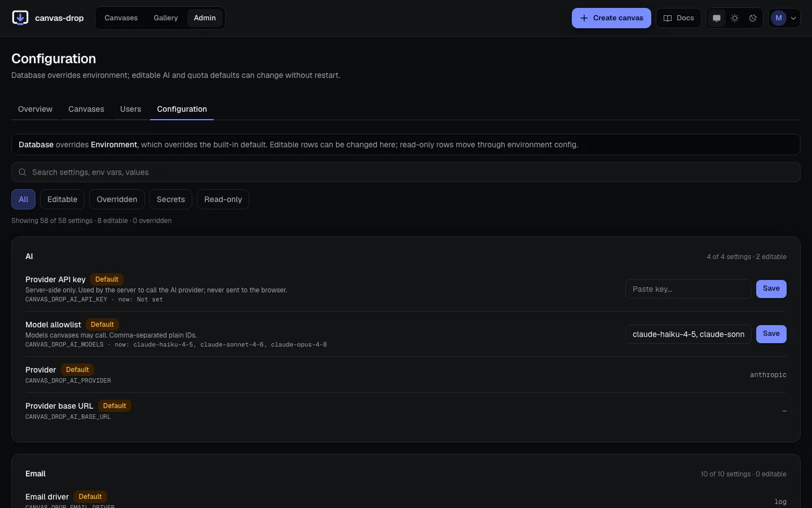The height and width of the screenshot is (508, 812).
Task: Click the AI section heading
Action: [x=29, y=256]
